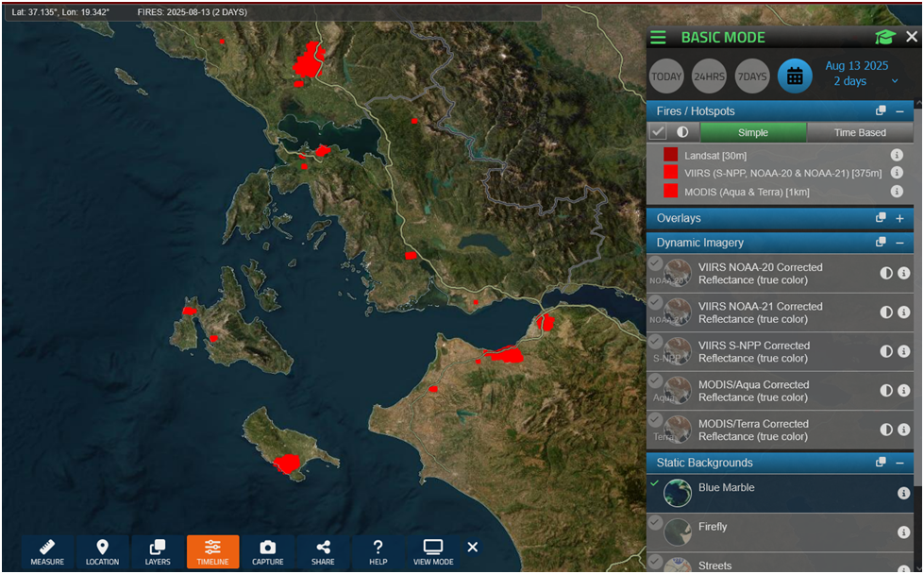Open the Capture camera tool
924x574 pixels.
coord(267,552)
